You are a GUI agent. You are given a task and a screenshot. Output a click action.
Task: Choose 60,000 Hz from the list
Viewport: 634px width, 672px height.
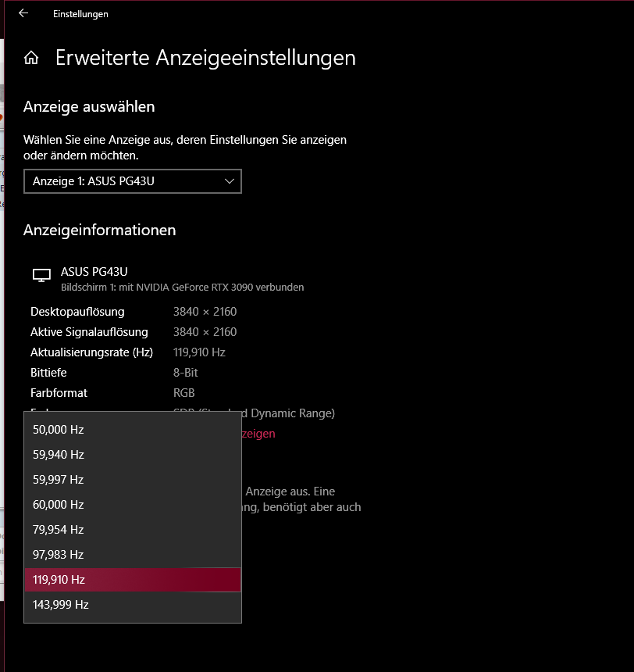coord(133,505)
